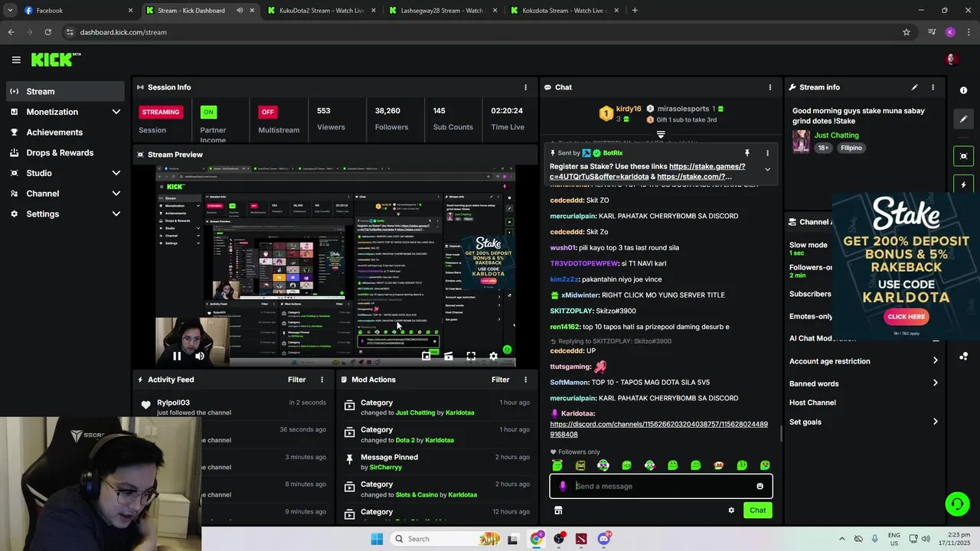
Task: Expand the Studio sidebar section
Action: point(116,173)
